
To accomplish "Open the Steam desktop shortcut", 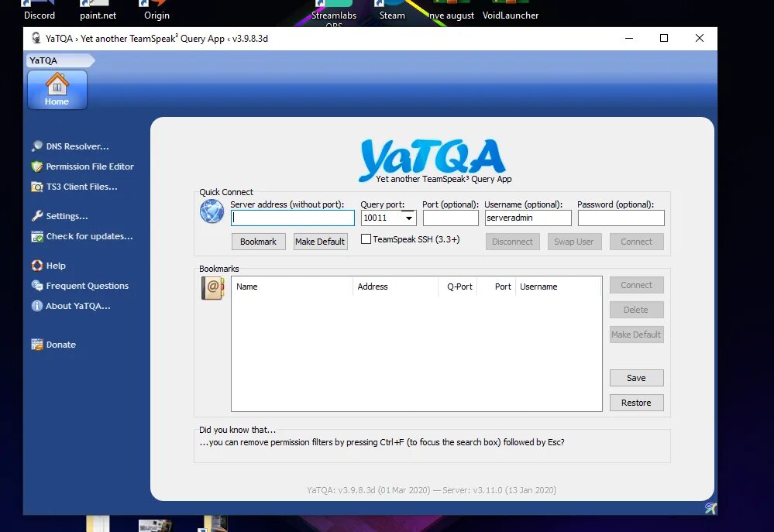I will [x=392, y=10].
